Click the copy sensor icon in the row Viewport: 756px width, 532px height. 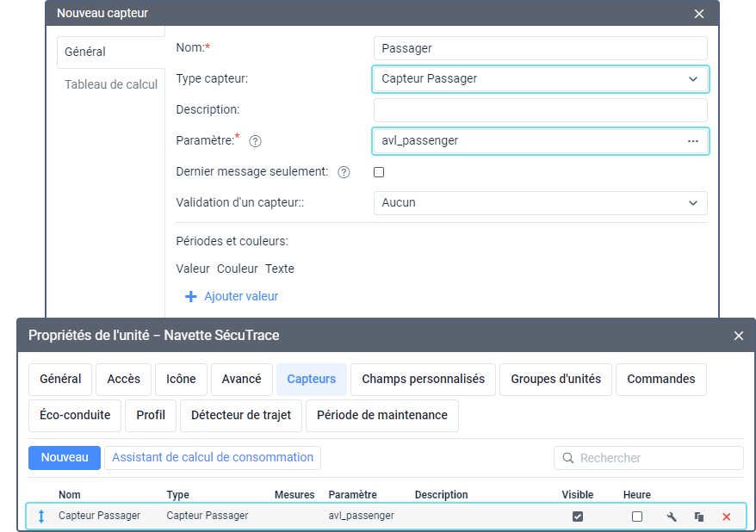pos(698,517)
